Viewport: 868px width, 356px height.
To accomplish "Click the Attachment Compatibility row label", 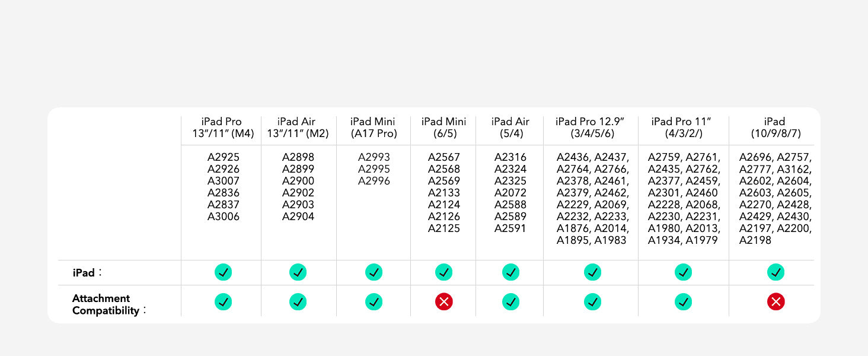I will click(101, 304).
